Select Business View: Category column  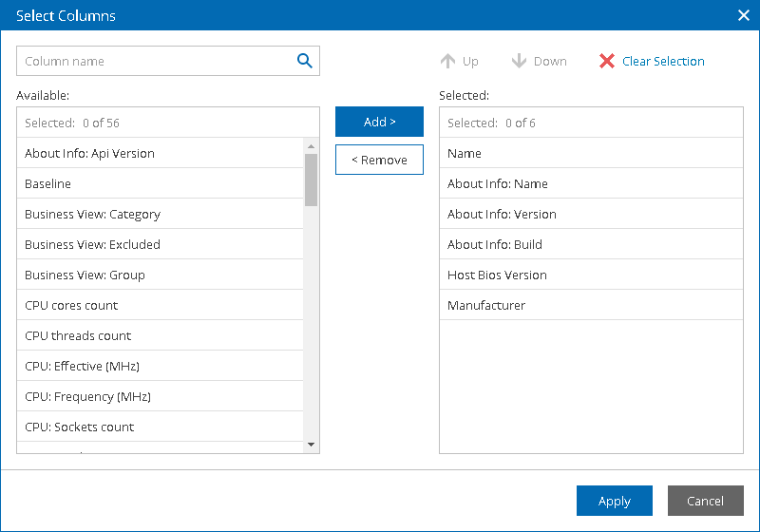coord(92,214)
